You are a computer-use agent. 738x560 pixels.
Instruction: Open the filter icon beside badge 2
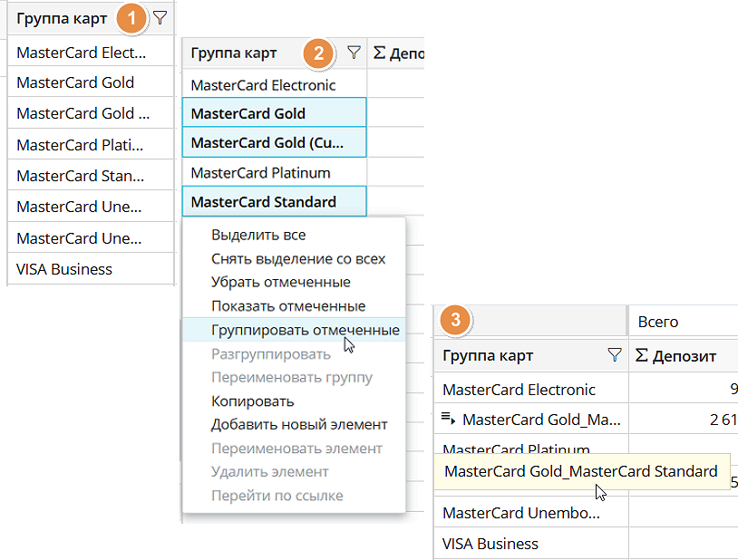click(x=354, y=53)
